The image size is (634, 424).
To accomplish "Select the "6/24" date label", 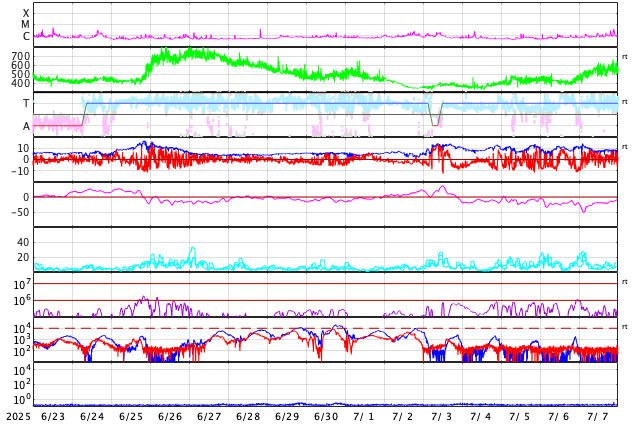I will click(x=92, y=417).
